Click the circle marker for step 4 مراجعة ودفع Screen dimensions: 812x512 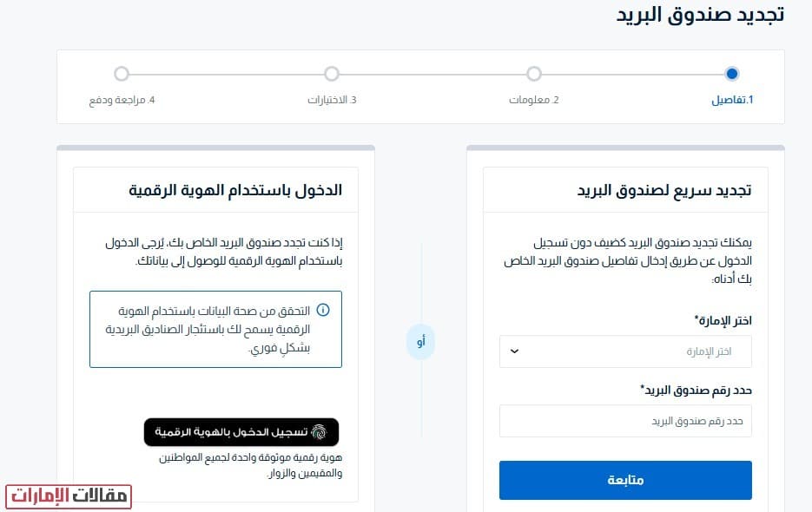(x=122, y=74)
